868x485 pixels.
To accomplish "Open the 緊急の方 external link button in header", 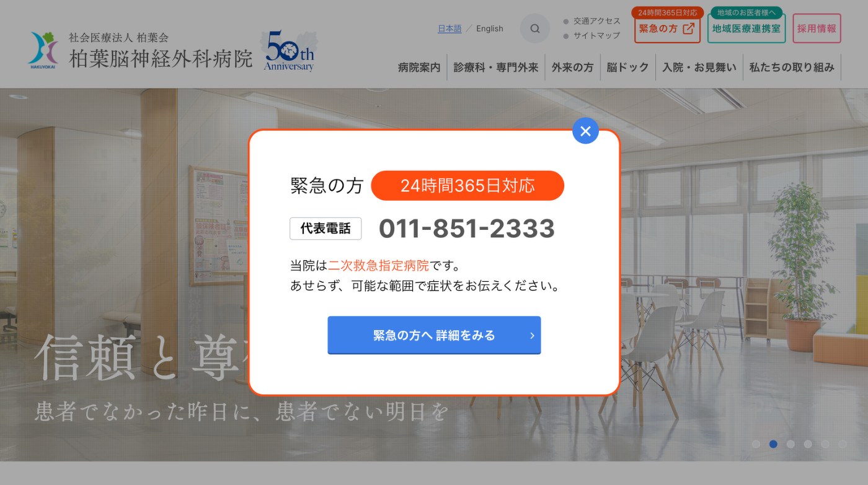I will (x=667, y=28).
